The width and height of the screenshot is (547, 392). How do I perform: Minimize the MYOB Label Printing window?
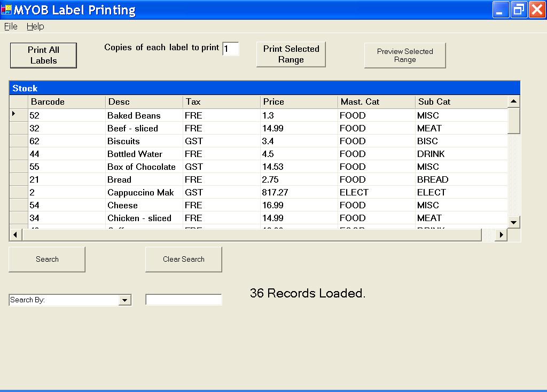pyautogui.click(x=500, y=10)
